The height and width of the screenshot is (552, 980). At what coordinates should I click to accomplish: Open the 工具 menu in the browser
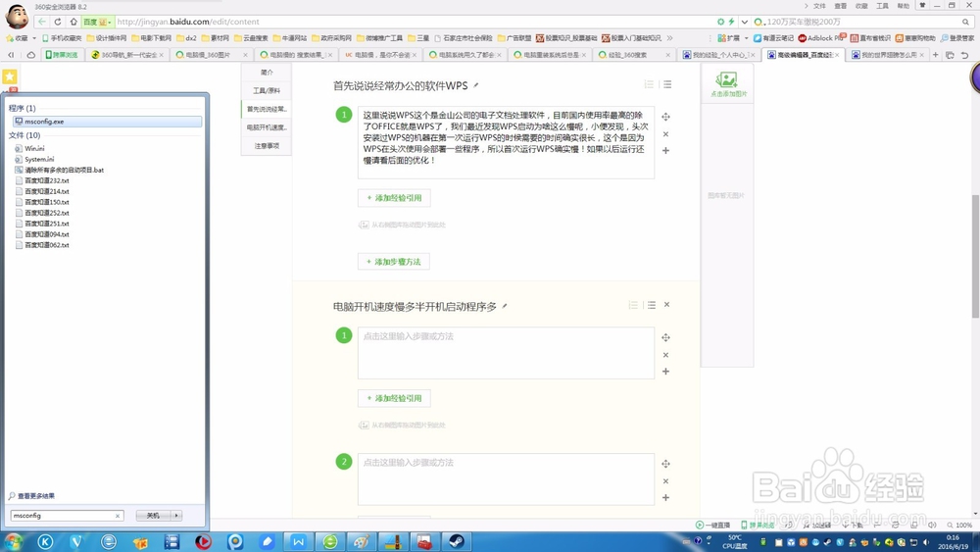[882, 6]
